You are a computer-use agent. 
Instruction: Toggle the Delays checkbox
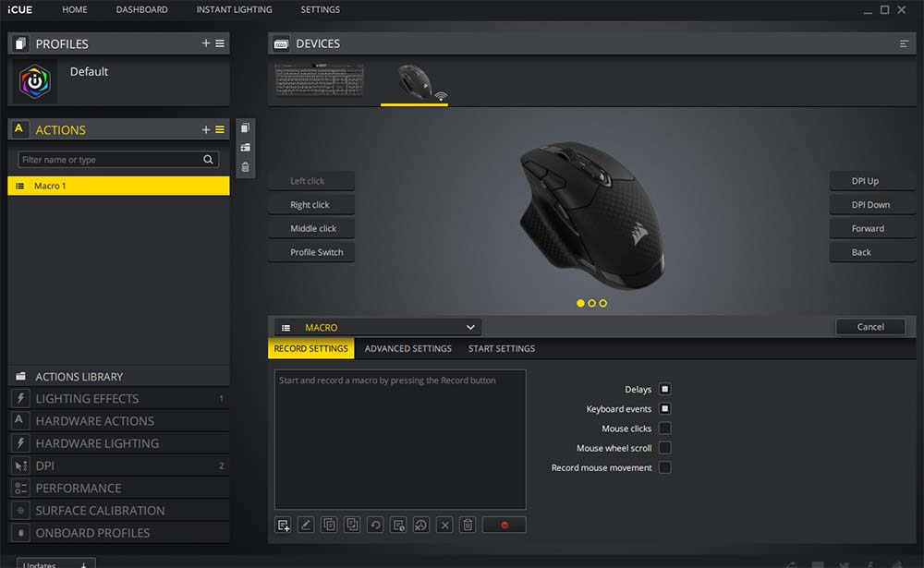click(x=664, y=390)
